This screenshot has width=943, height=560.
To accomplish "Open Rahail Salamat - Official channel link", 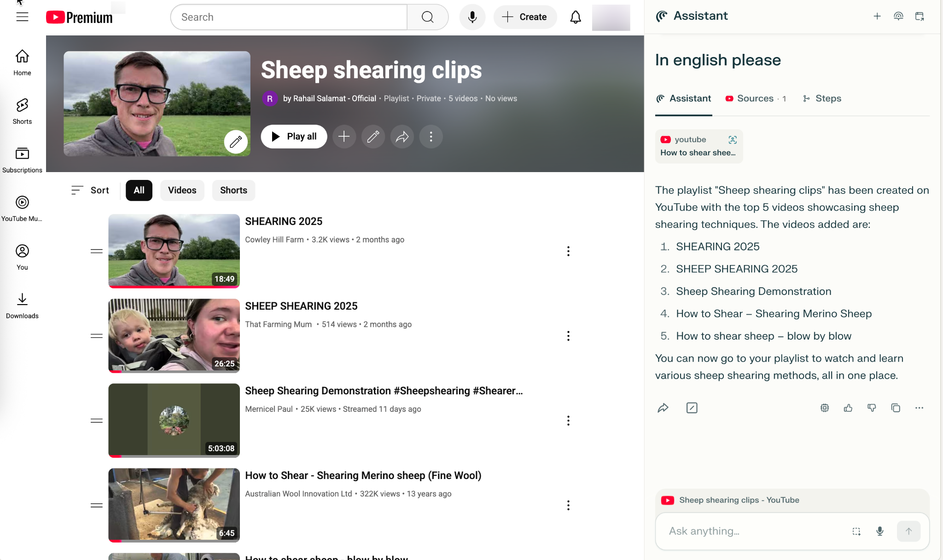I will click(x=329, y=98).
